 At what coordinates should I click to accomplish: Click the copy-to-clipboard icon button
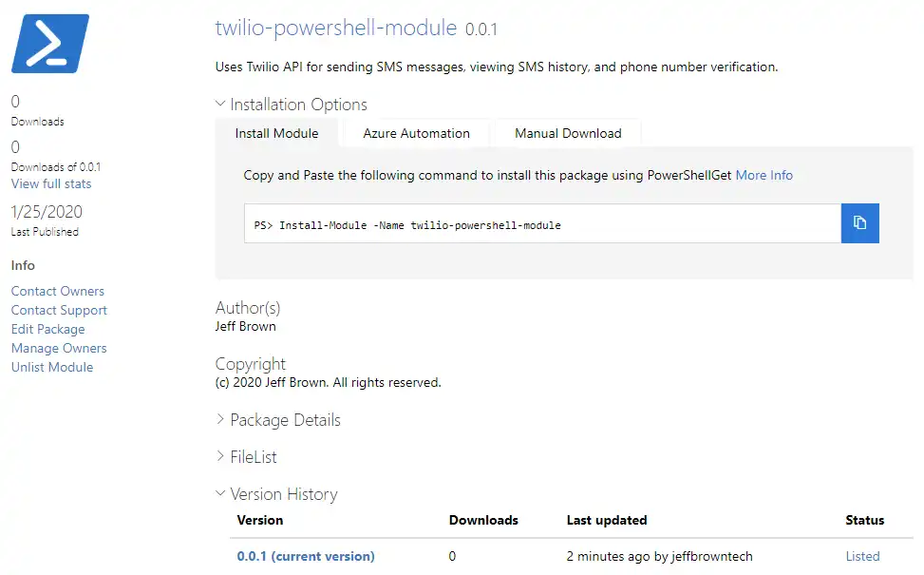859,223
